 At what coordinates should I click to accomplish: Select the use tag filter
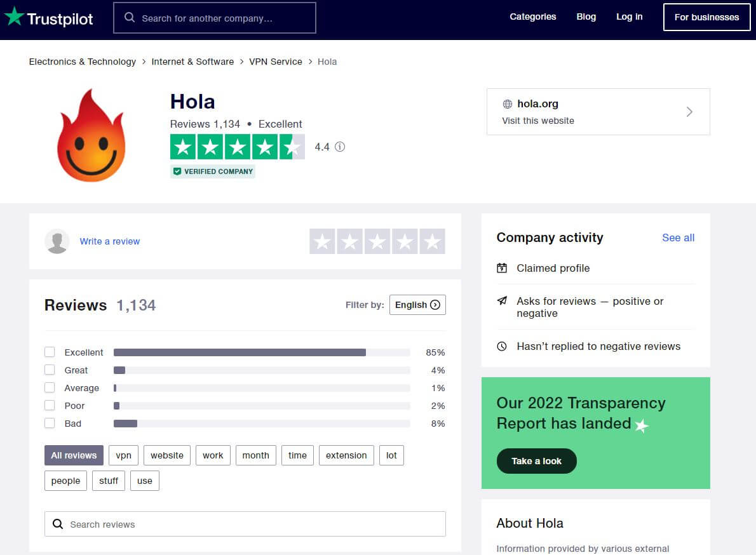145,481
